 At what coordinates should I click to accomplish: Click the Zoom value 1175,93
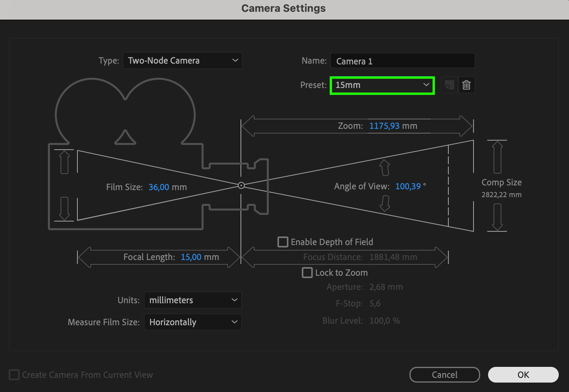coord(384,126)
